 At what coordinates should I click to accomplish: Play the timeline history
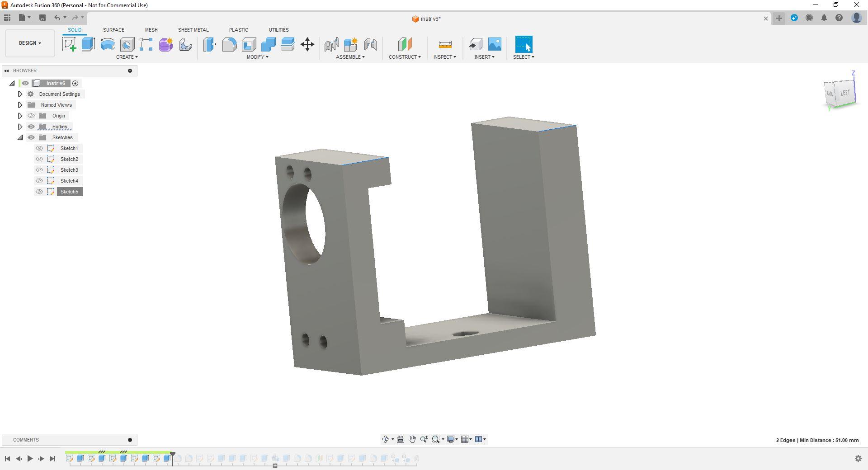30,459
